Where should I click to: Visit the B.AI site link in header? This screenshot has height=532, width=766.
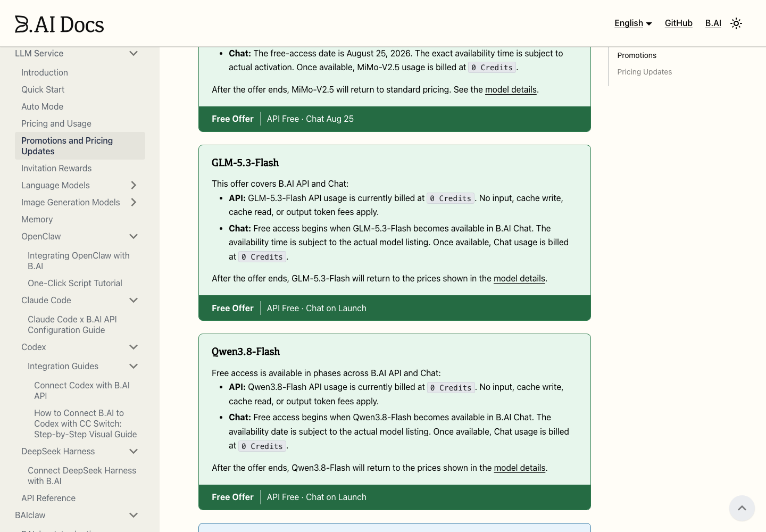click(713, 23)
